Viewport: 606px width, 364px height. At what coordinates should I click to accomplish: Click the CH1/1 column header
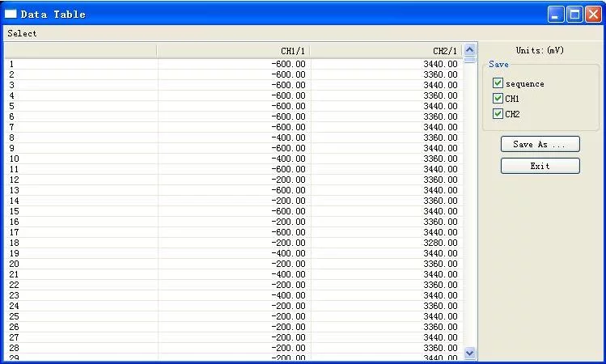[x=234, y=51]
